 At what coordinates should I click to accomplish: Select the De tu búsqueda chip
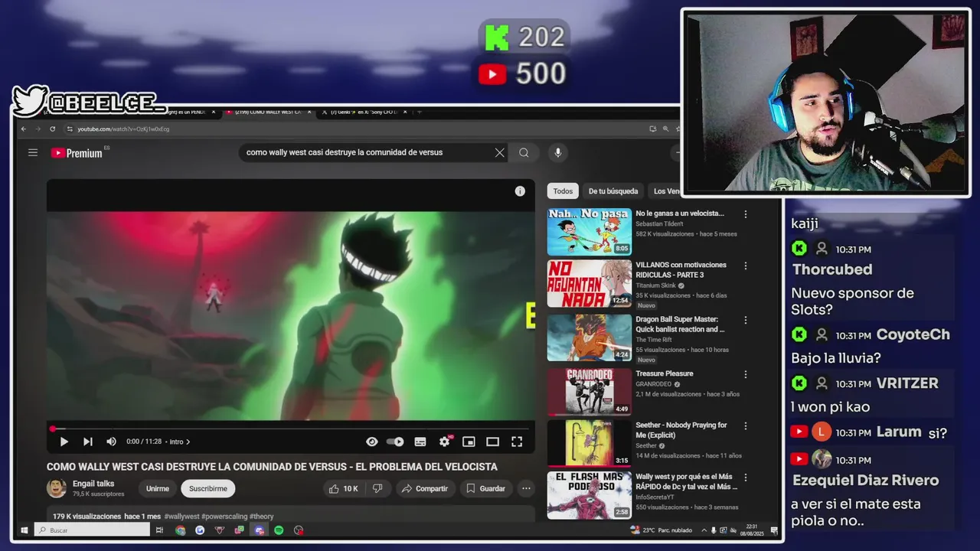pos(613,191)
